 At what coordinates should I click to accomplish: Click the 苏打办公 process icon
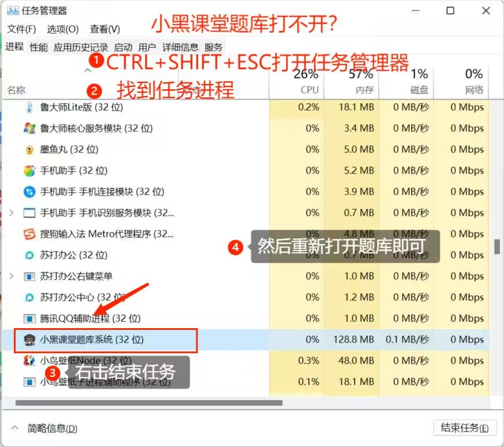point(29,255)
